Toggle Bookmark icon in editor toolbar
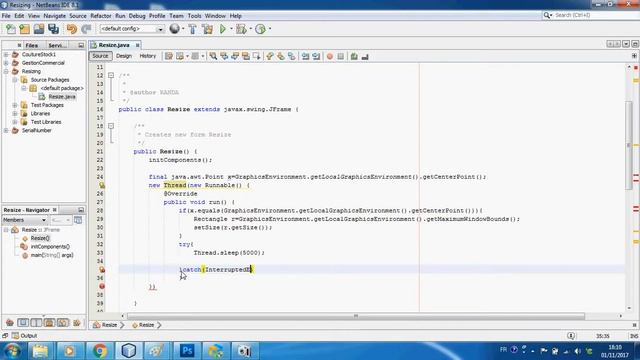 click(x=291, y=56)
